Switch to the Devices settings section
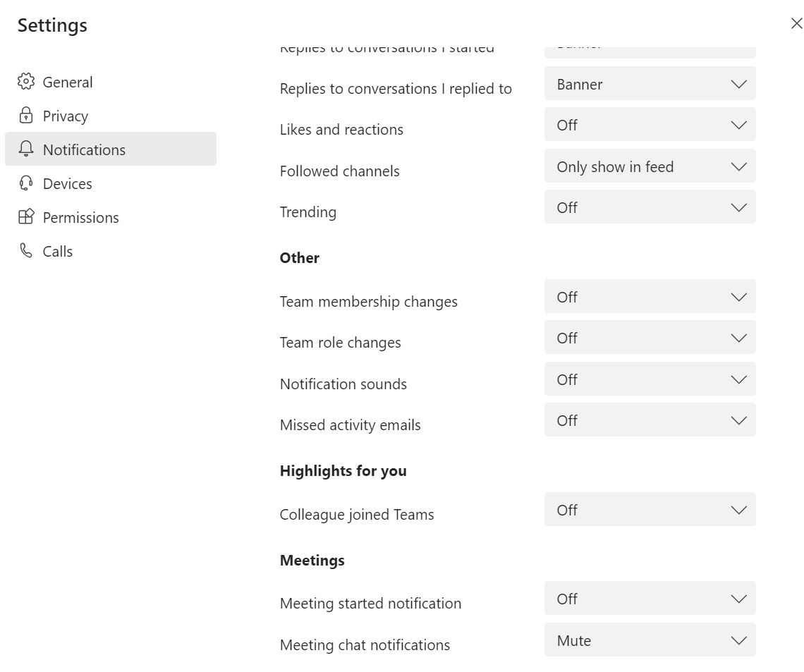 (67, 183)
